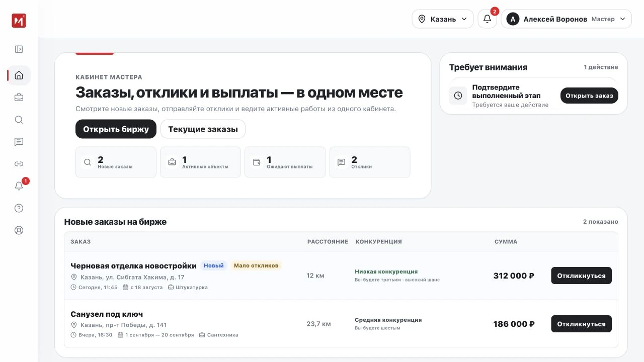
Task: Click the Мало откликов badge
Action: (x=256, y=265)
